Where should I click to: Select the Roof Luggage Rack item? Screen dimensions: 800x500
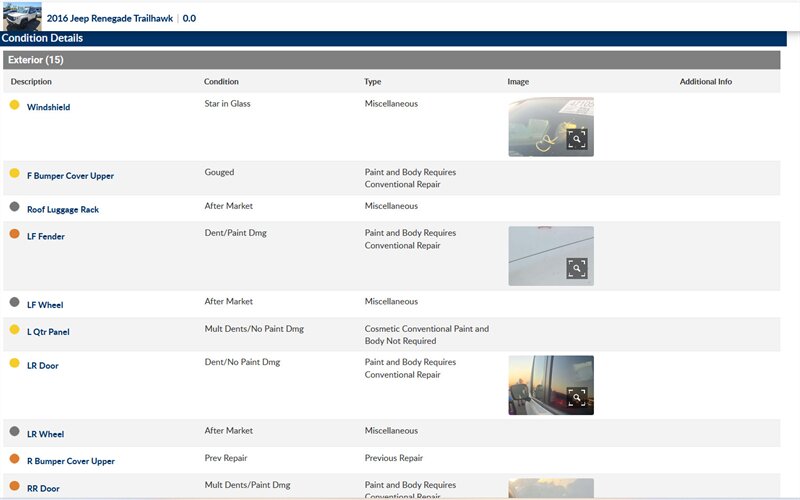tap(62, 210)
